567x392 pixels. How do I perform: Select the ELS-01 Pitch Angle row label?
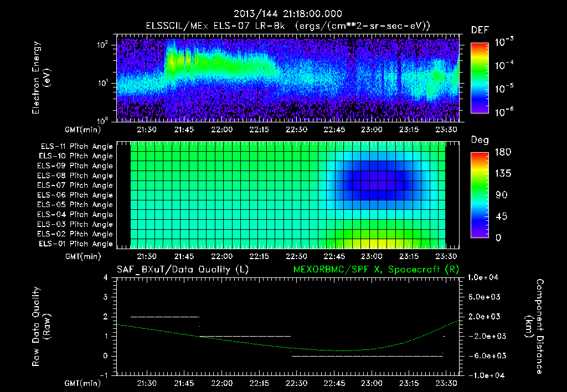(x=76, y=244)
